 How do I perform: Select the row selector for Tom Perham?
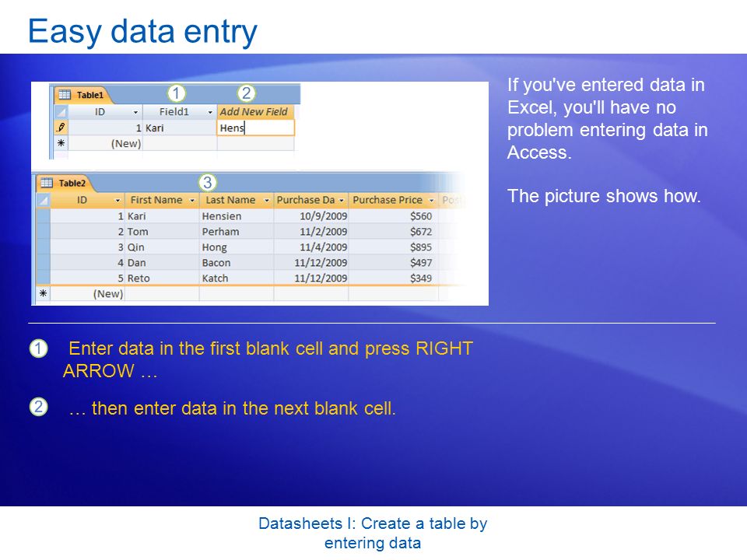coord(44,232)
